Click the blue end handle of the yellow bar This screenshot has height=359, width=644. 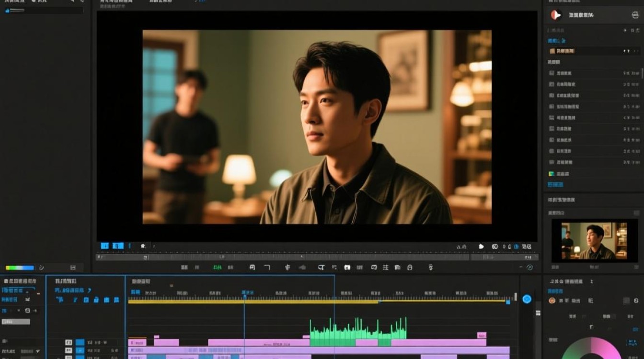click(508, 302)
